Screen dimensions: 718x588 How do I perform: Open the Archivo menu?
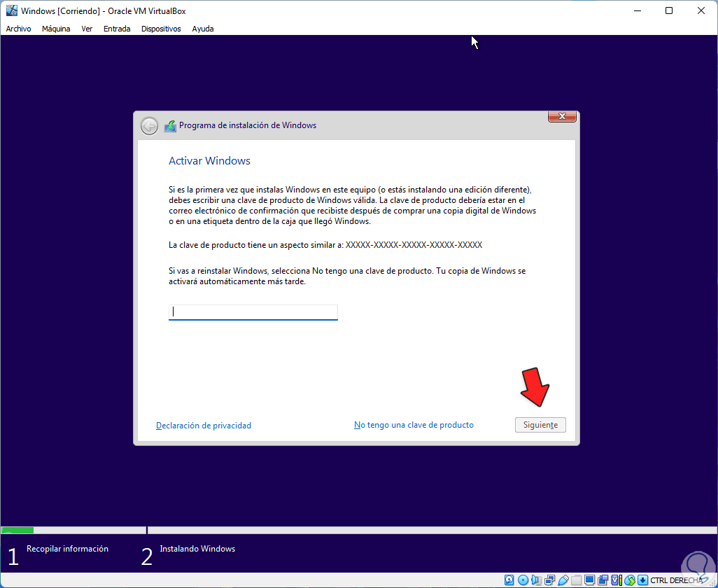[18, 29]
